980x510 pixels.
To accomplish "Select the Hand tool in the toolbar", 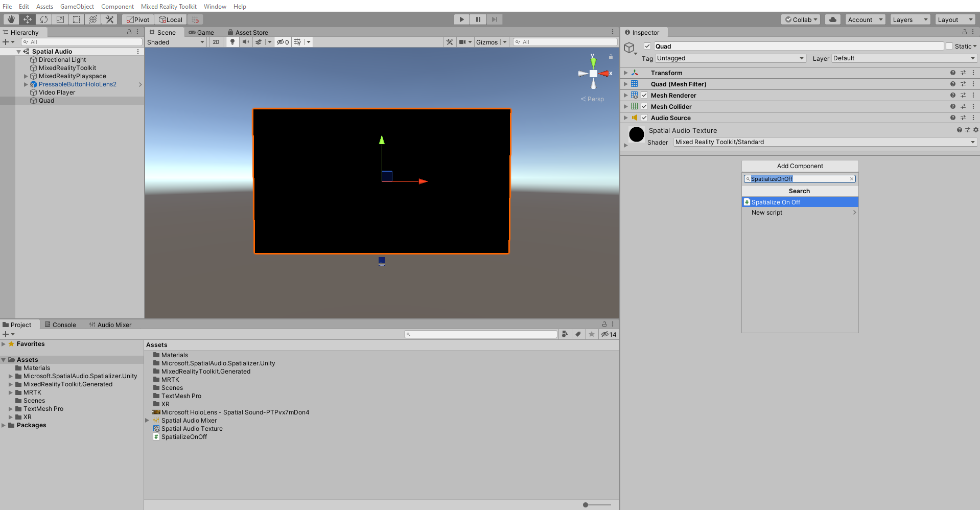I will (11, 19).
